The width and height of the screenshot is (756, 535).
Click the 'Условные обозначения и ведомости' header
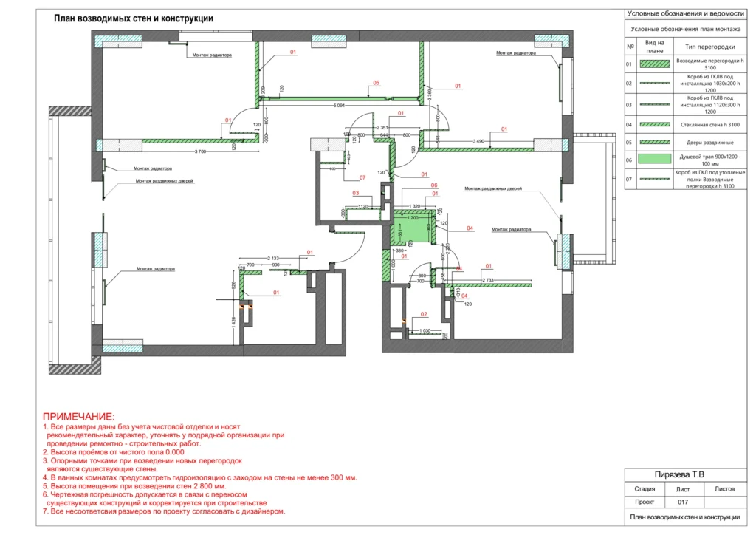click(x=684, y=13)
